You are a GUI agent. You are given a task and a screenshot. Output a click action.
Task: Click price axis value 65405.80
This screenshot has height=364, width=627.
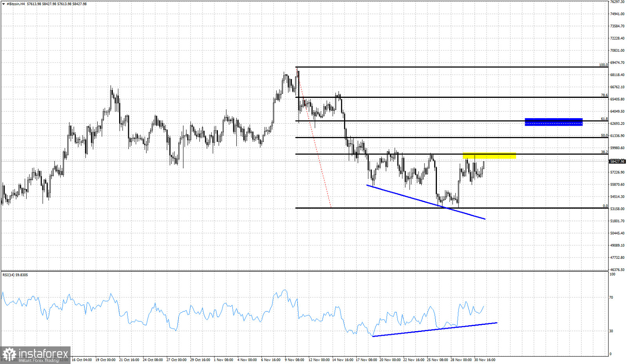click(x=617, y=99)
